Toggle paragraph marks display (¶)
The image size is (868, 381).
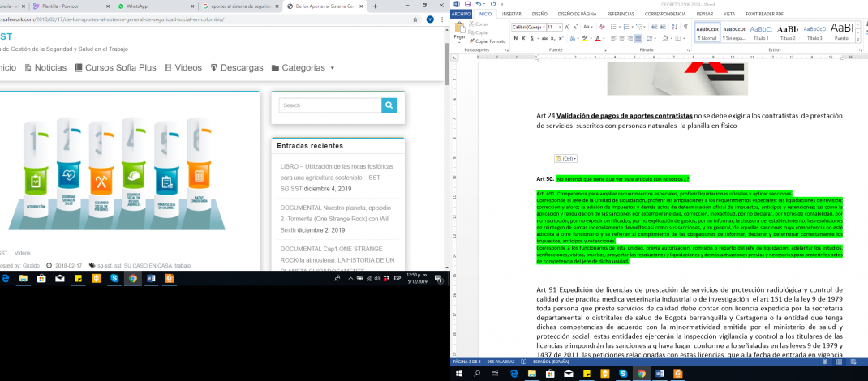(x=685, y=27)
